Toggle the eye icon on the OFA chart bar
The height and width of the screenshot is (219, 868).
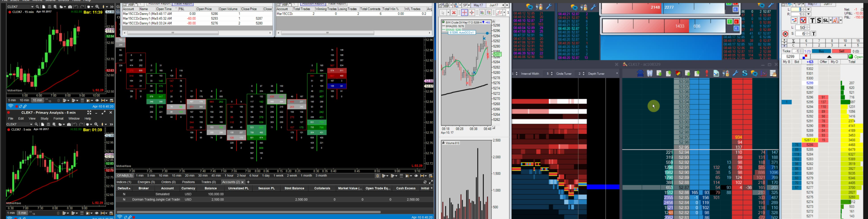[416, 176]
